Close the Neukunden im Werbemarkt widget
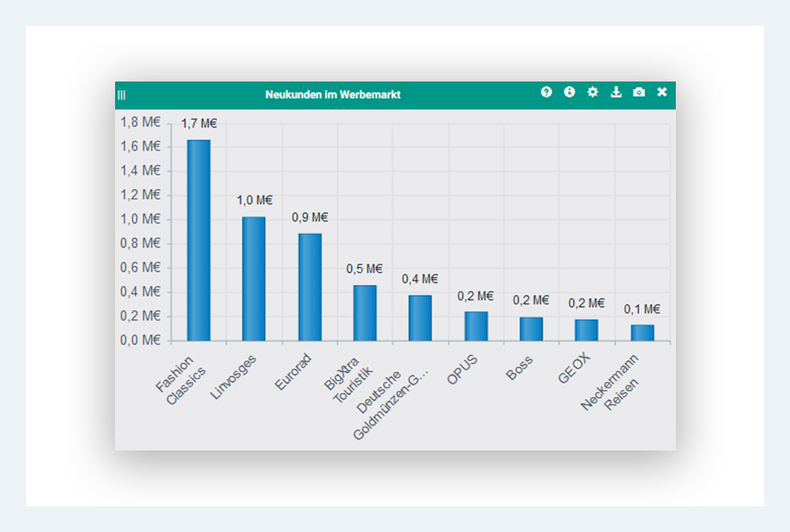The width and height of the screenshot is (790, 532). 662,92
